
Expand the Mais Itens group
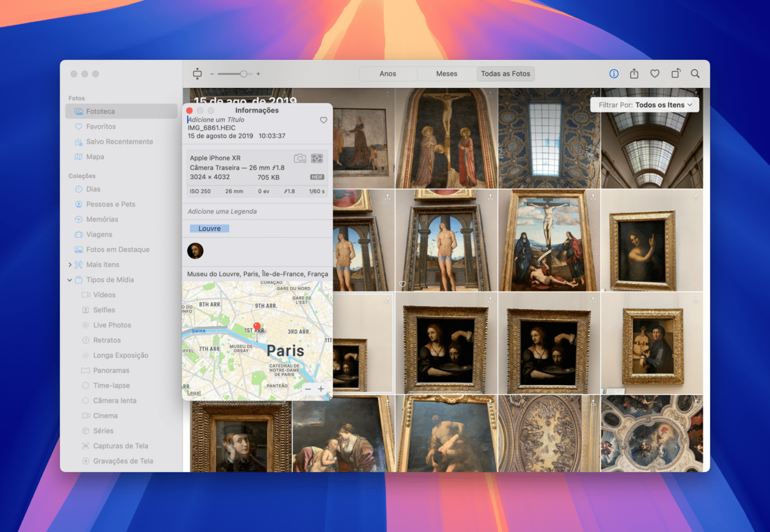coord(70,265)
